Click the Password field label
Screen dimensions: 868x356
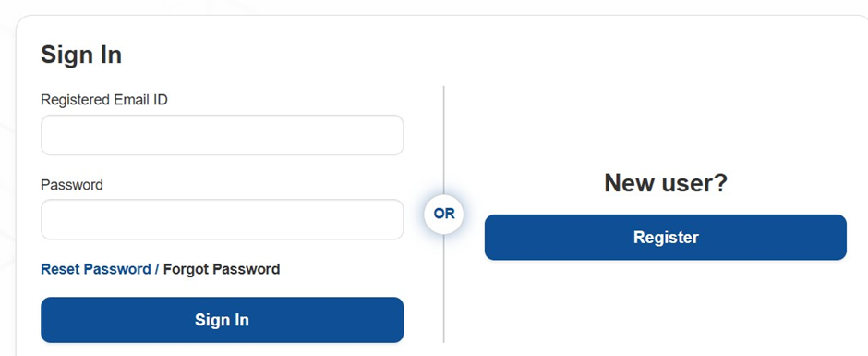coord(72,185)
